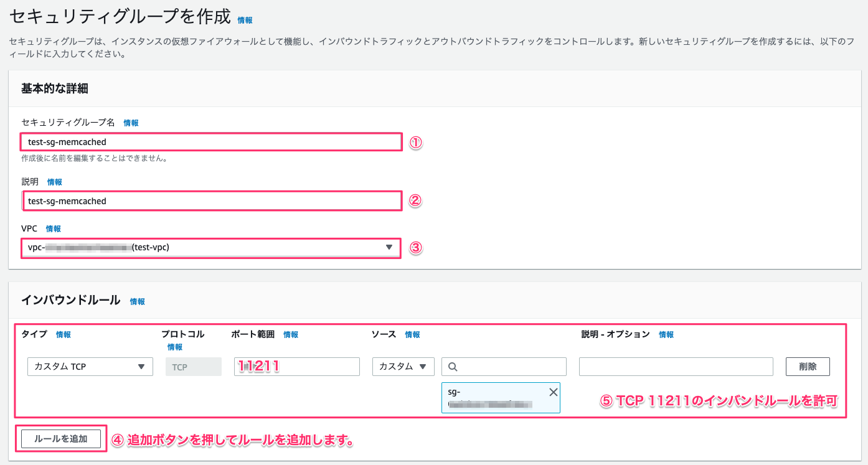The width and height of the screenshot is (868, 465).
Task: Click the port range field containing 11211
Action: 296,366
